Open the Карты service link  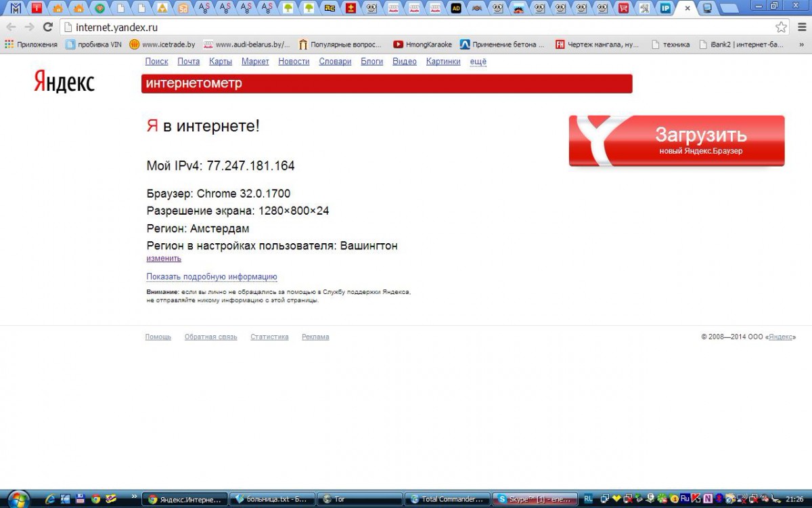[x=221, y=61]
